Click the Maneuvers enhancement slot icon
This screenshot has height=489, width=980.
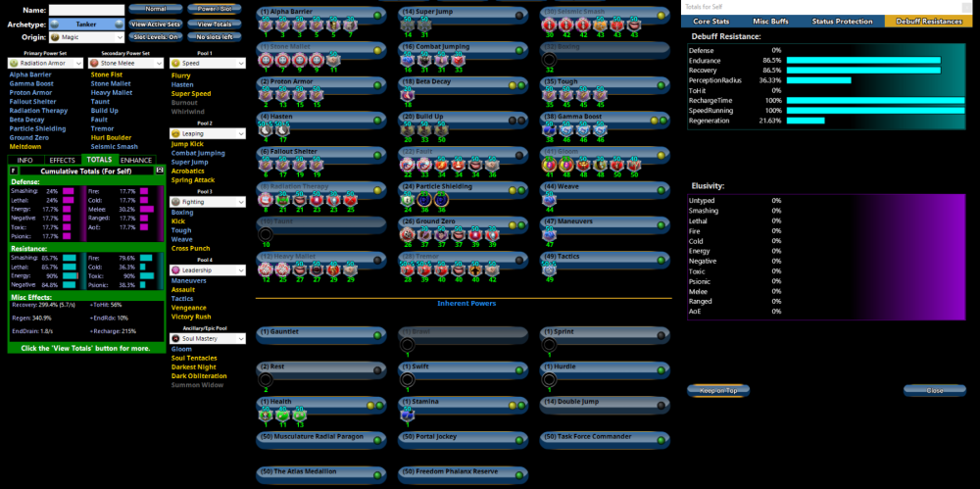pos(550,234)
